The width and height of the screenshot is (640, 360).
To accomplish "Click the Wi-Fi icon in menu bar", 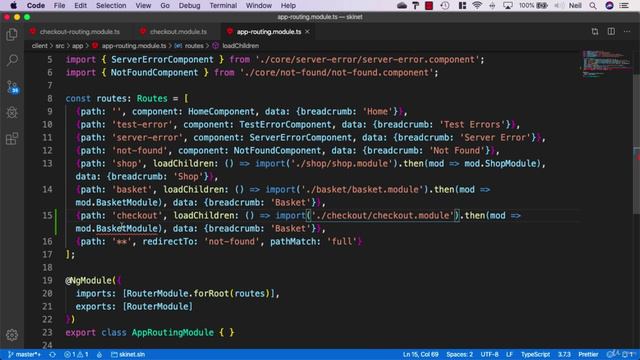I will 477,5.
